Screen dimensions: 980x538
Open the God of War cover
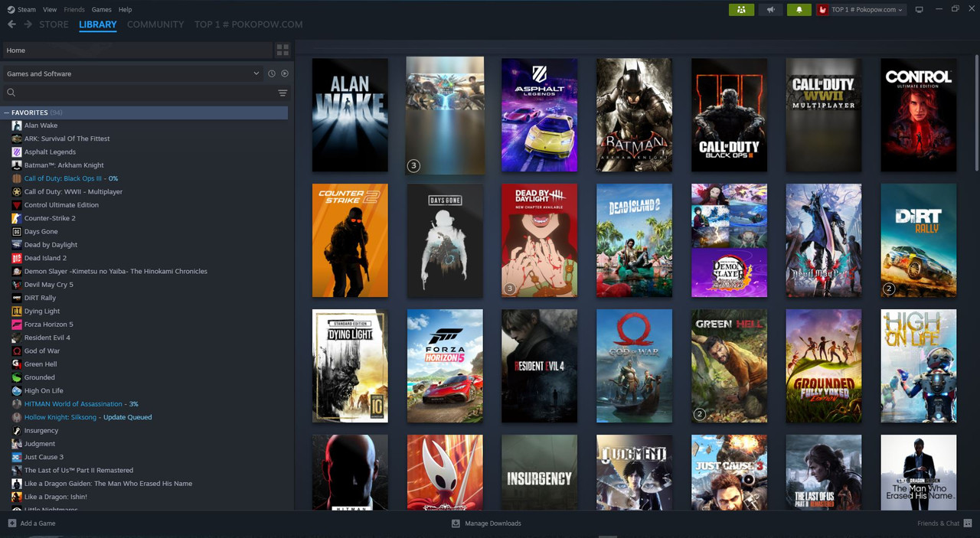pos(634,366)
